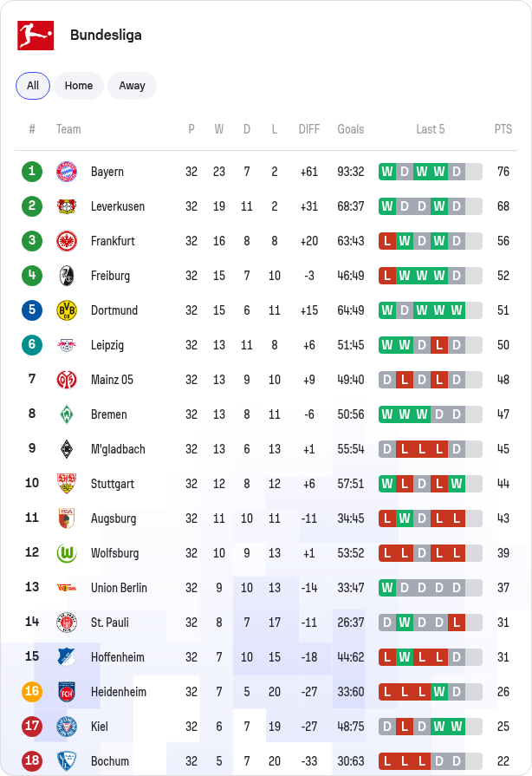Select the All standings filter
Image resolution: width=532 pixels, height=776 pixels.
coord(33,86)
